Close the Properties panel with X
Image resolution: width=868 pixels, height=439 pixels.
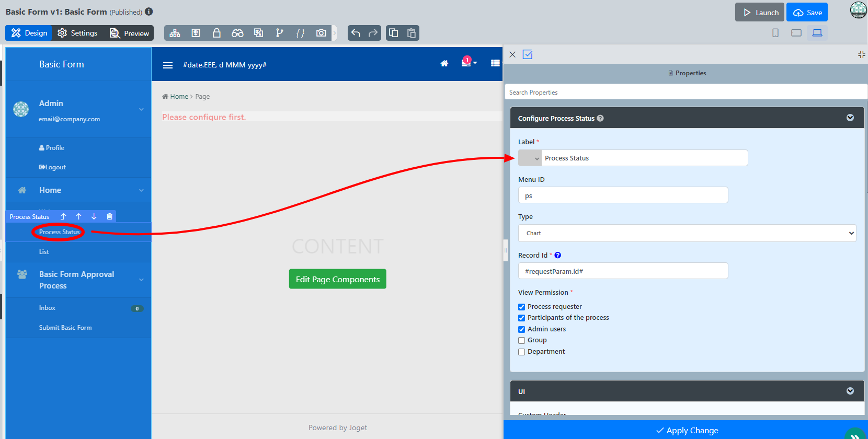tap(512, 54)
